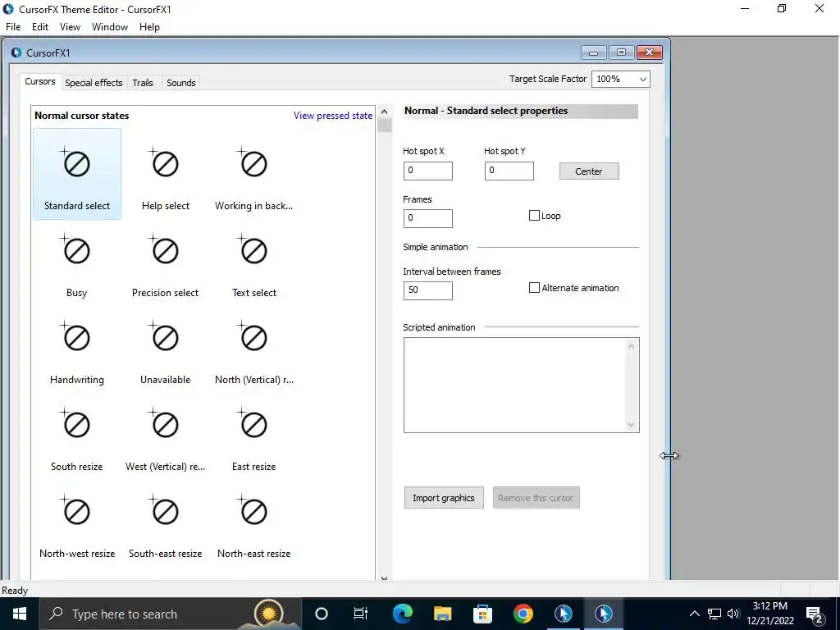Enable the Alternate animation checkbox
This screenshot has height=630, width=840.
pyautogui.click(x=534, y=288)
